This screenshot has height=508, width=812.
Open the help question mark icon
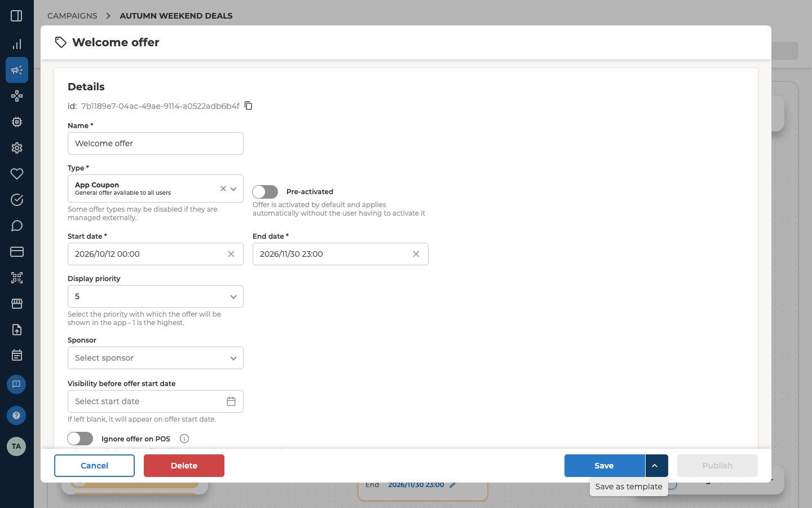click(16, 415)
